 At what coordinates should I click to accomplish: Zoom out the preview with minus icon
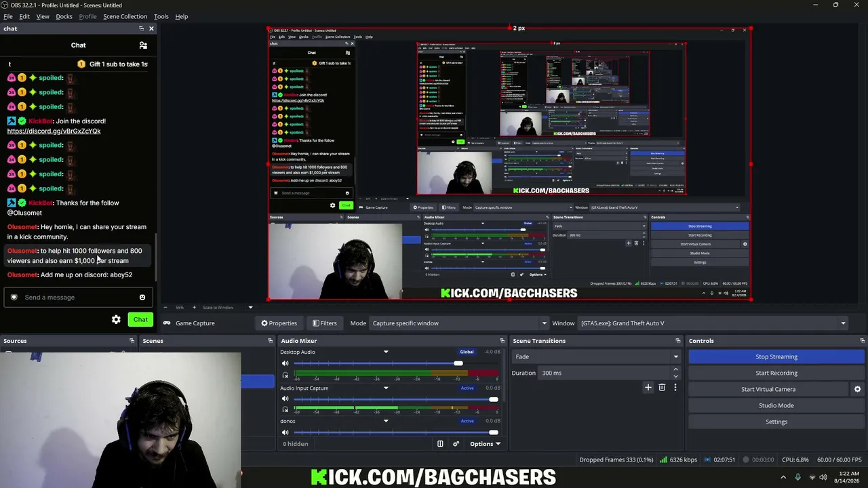tap(164, 307)
